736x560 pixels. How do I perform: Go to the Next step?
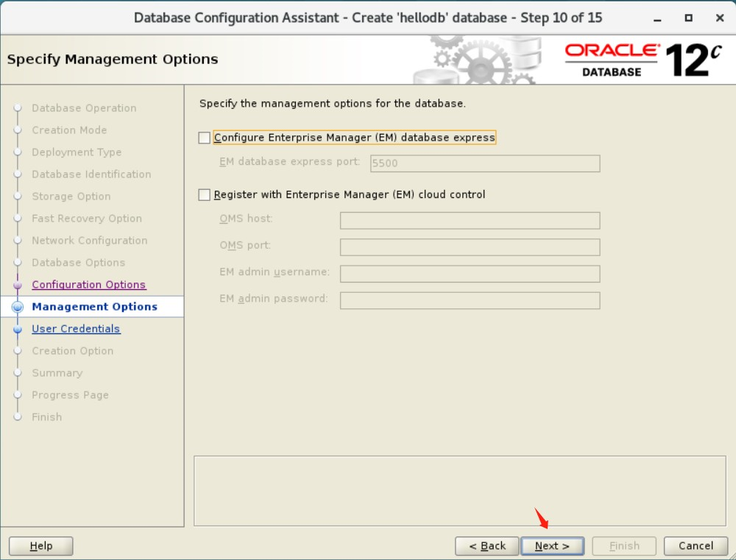[x=553, y=546]
